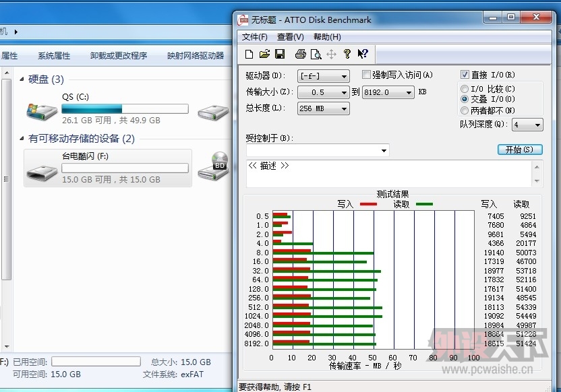The width and height of the screenshot is (561, 392).
Task: Save results using the floppy disk icon
Action: (280, 55)
